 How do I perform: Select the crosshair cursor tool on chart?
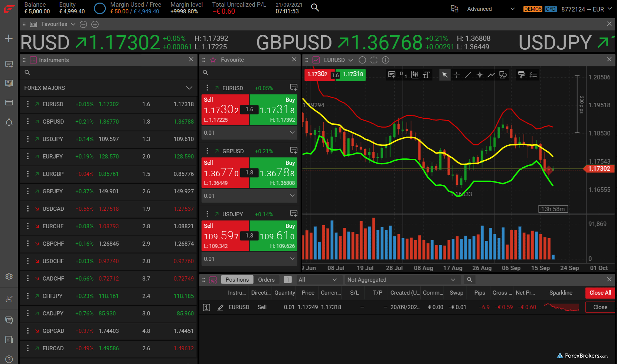[457, 75]
